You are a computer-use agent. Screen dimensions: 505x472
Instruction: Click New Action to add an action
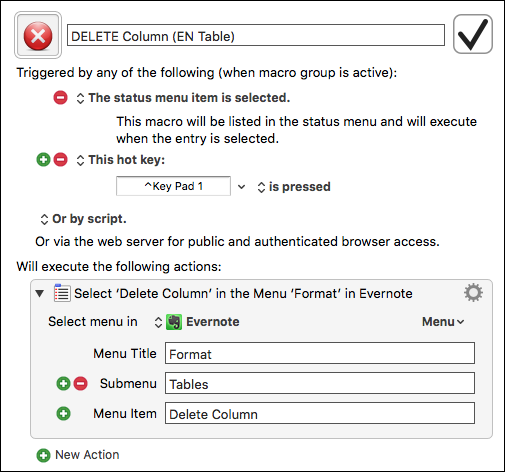pyautogui.click(x=78, y=455)
